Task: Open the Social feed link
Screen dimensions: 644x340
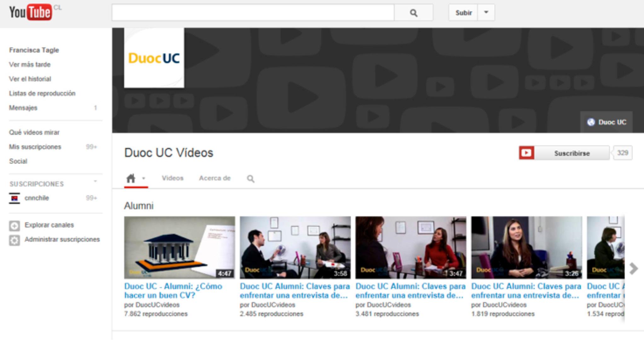Action: pyautogui.click(x=18, y=161)
